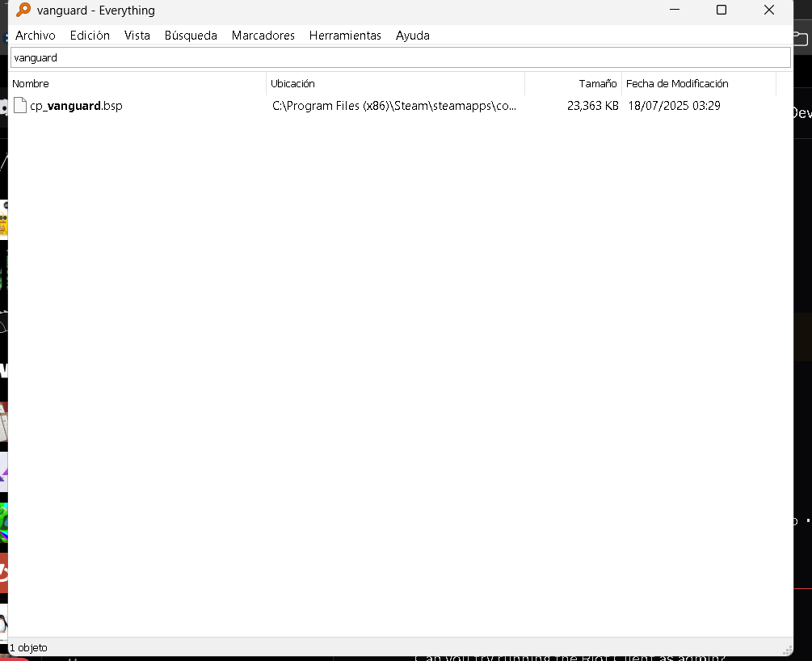Sort by Fecha de Modificación column
The height and width of the screenshot is (661, 812).
699,83
